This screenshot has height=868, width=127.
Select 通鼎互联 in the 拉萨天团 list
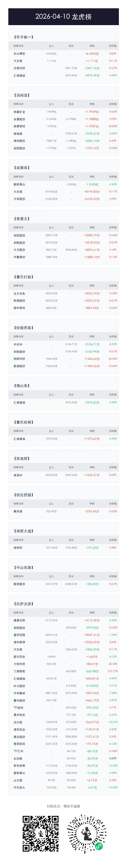19,620
